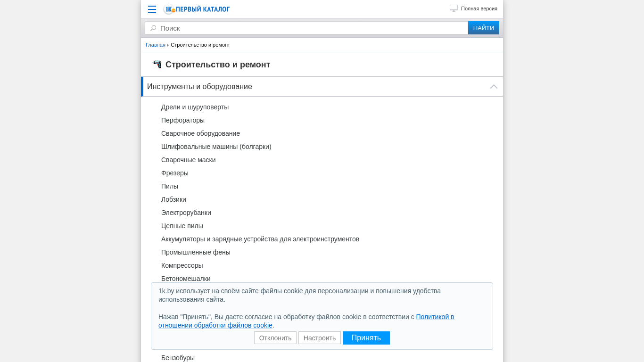Switch to Полная версия of the site
Screen dimensions: 644x362
479,8
